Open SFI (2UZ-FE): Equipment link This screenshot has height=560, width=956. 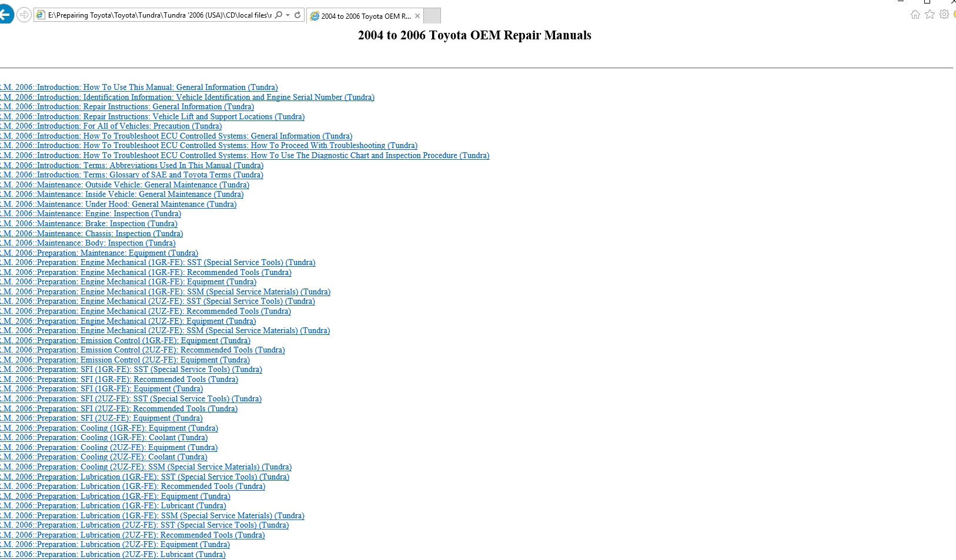[x=101, y=418]
